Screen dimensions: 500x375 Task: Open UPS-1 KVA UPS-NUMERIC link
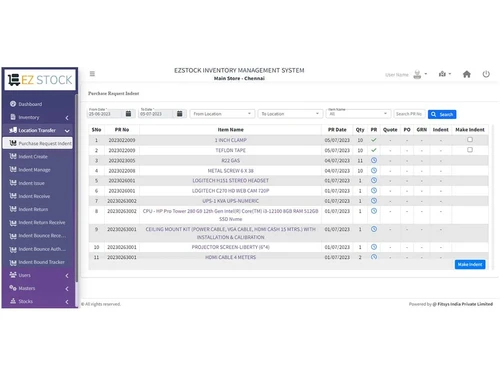point(231,201)
